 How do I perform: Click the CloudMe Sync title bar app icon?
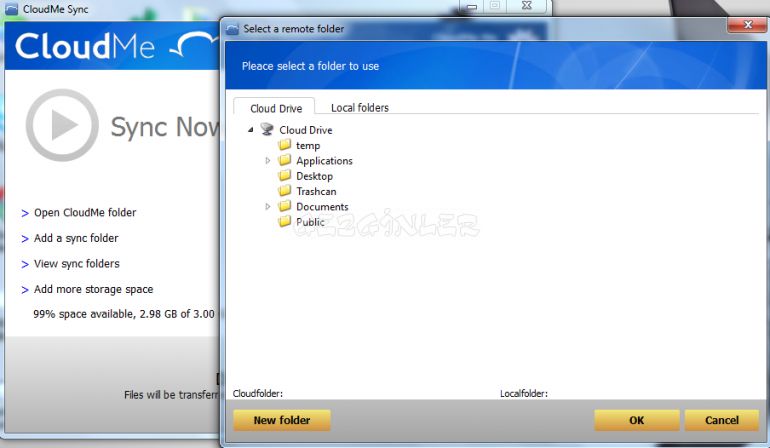11,9
